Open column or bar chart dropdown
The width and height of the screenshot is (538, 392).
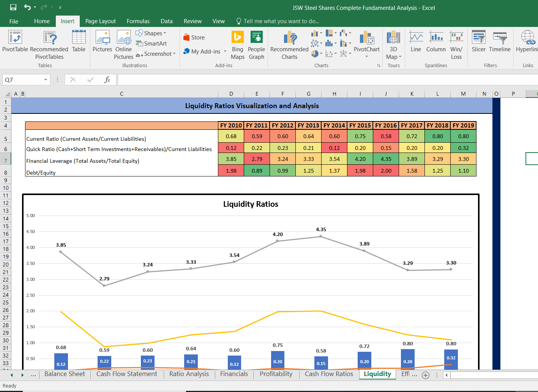tap(317, 33)
